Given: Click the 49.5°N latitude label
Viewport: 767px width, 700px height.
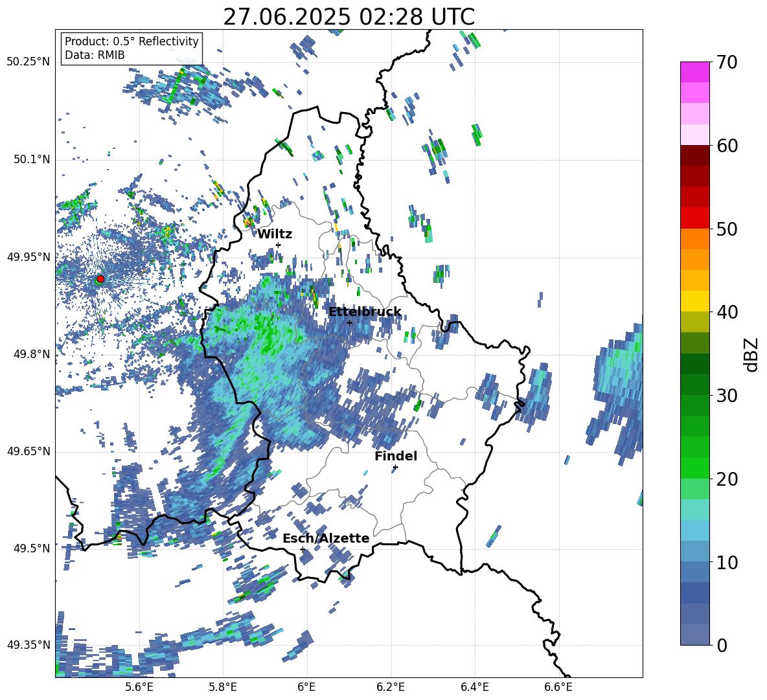Looking at the screenshot, I should pos(31,548).
